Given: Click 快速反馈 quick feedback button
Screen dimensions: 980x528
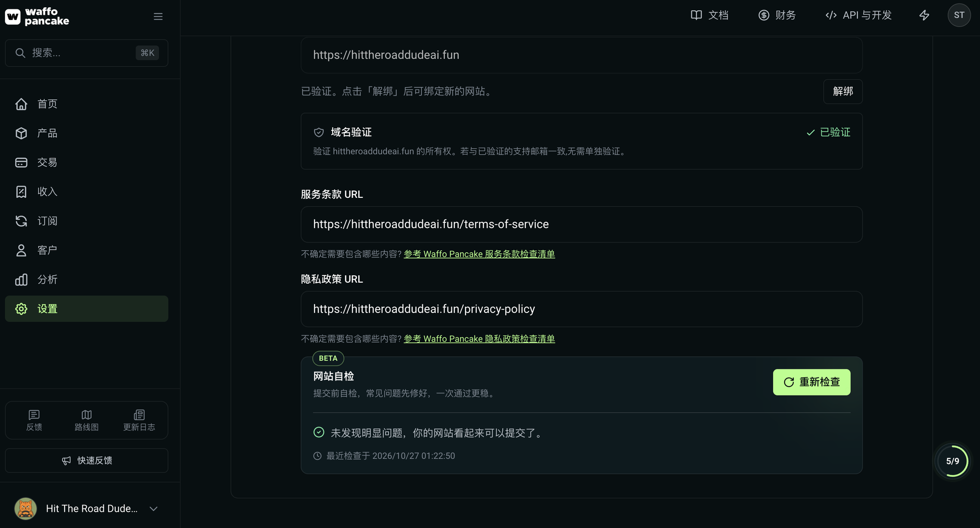Looking at the screenshot, I should [x=86, y=460].
